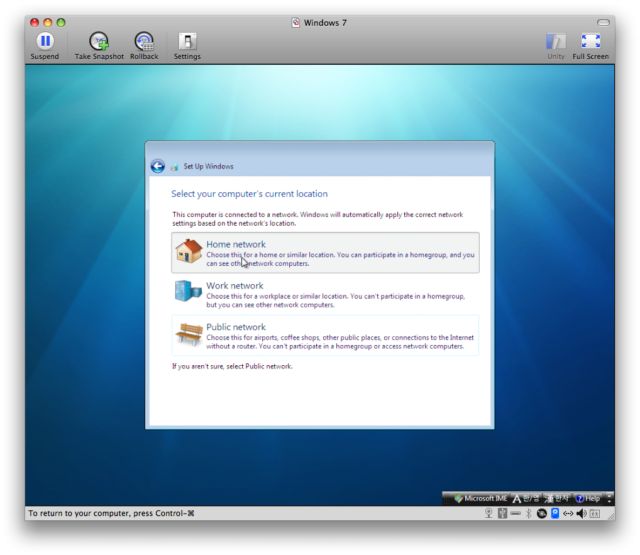Click the Work network building icon

point(188,291)
